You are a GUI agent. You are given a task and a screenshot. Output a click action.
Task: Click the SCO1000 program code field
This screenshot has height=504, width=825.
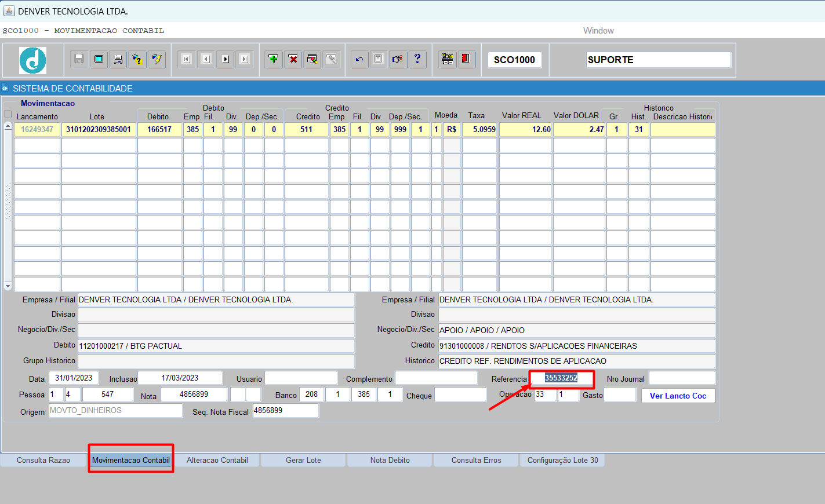[x=514, y=60]
